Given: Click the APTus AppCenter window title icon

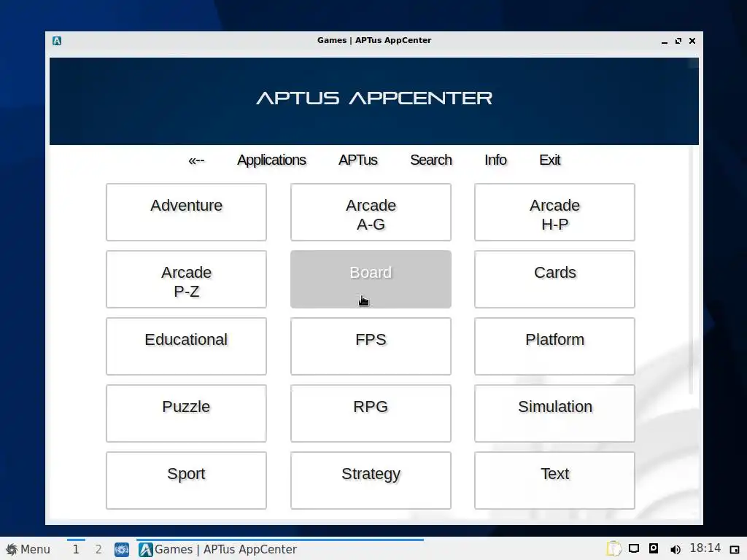Looking at the screenshot, I should pos(57,41).
